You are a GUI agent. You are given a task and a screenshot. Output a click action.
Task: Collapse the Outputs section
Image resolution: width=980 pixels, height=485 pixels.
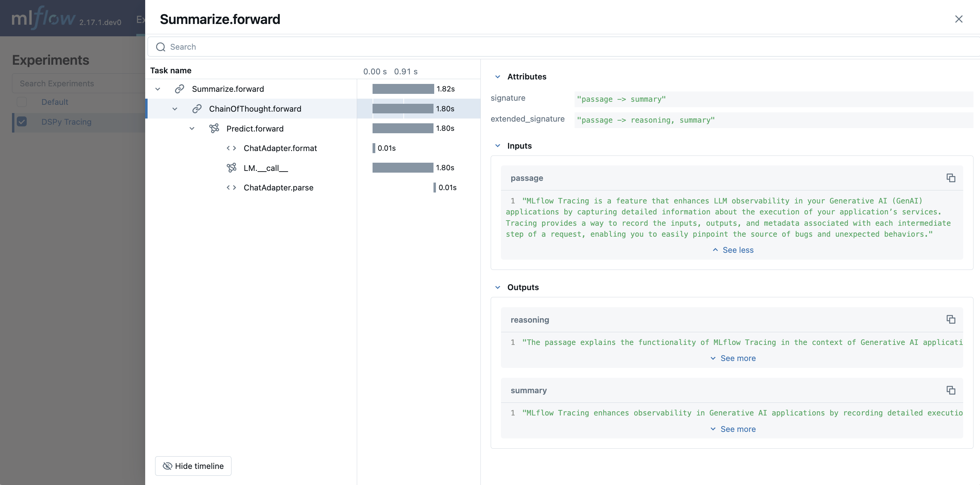pos(497,287)
